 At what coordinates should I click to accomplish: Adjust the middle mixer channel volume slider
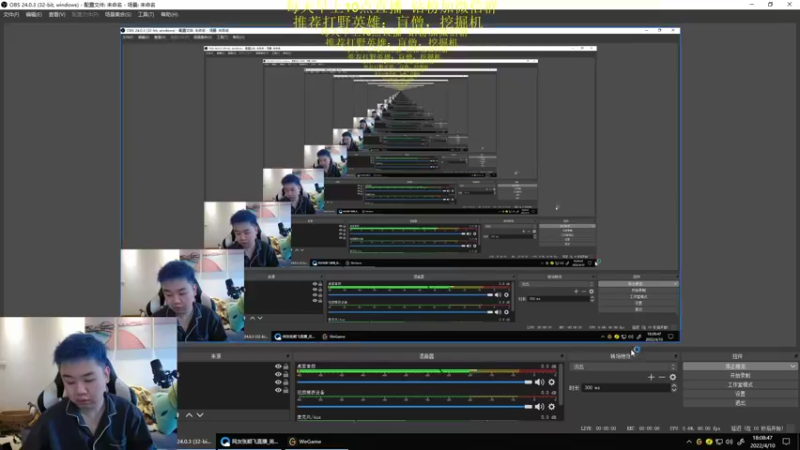point(414,407)
